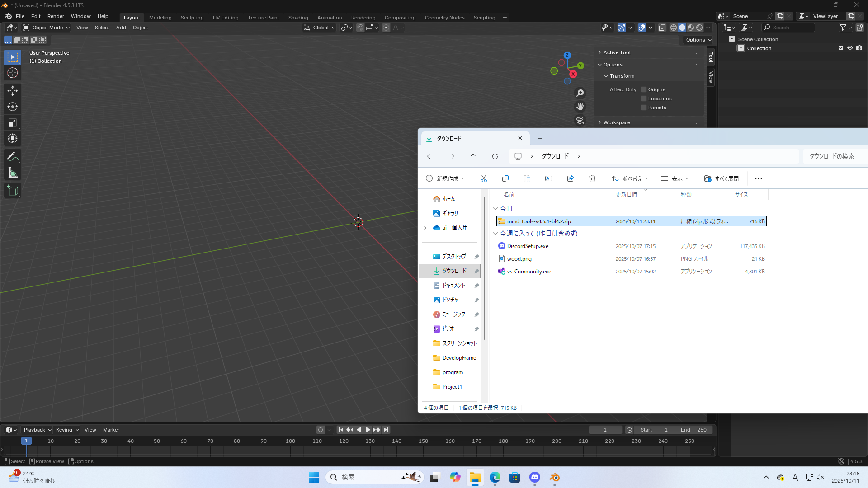
Task: Select the Add Cube tool
Action: pyautogui.click(x=12, y=190)
